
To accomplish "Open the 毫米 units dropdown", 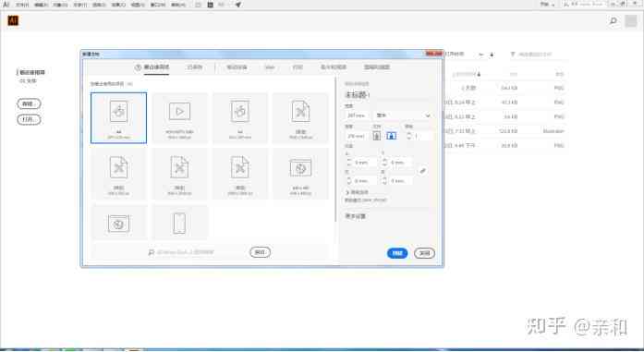I will pyautogui.click(x=403, y=115).
